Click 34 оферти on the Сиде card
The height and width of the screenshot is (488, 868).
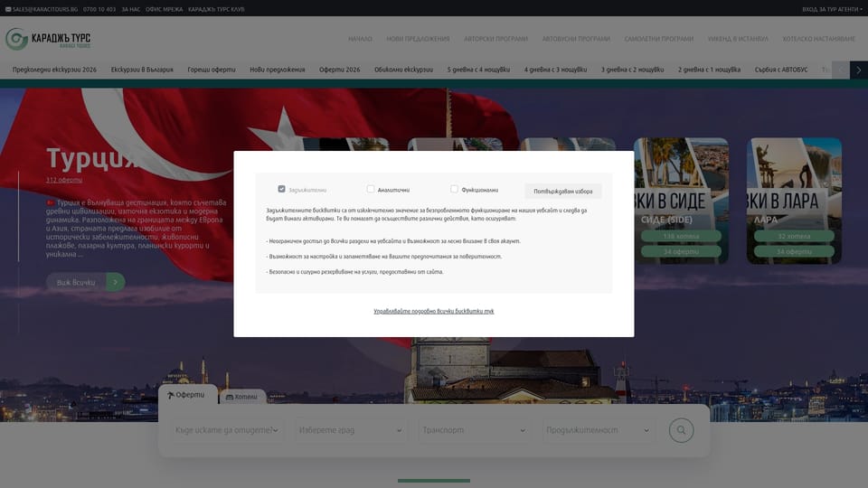[x=681, y=252]
